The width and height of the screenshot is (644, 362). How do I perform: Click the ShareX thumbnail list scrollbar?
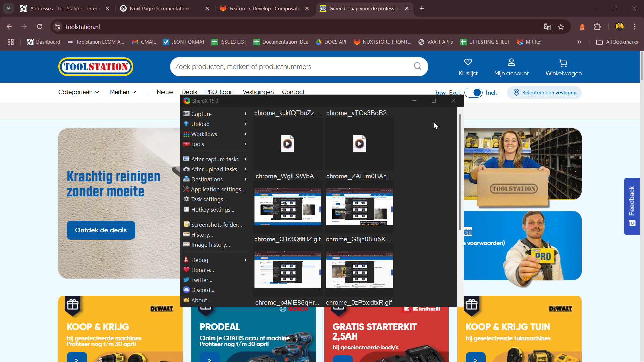(460, 171)
